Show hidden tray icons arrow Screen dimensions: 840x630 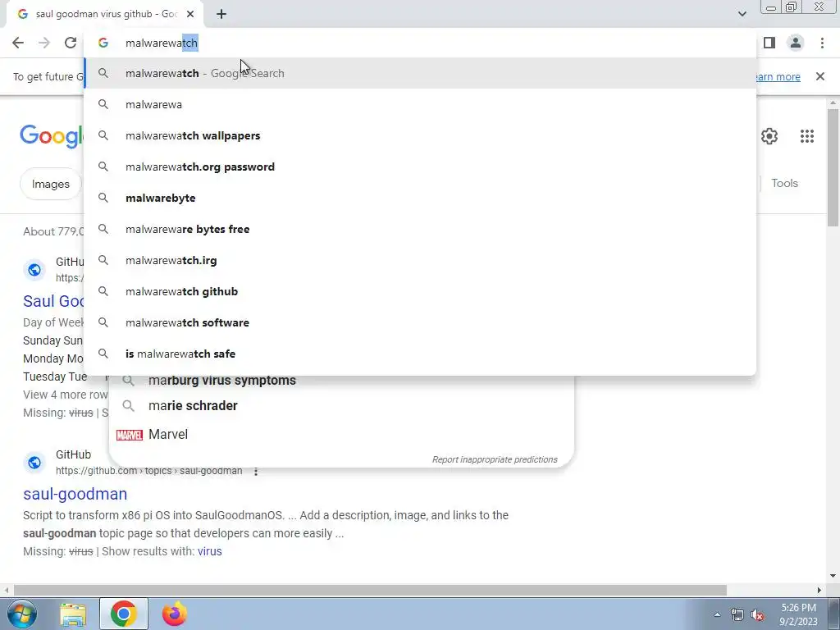pos(717,614)
